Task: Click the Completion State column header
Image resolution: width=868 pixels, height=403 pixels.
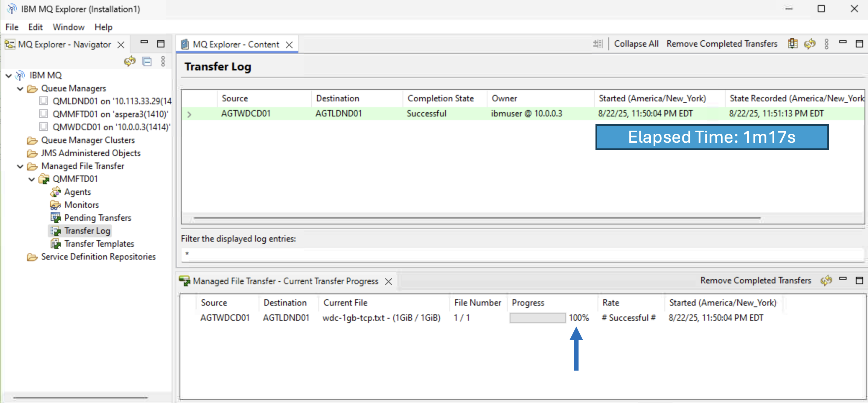Action: click(445, 99)
